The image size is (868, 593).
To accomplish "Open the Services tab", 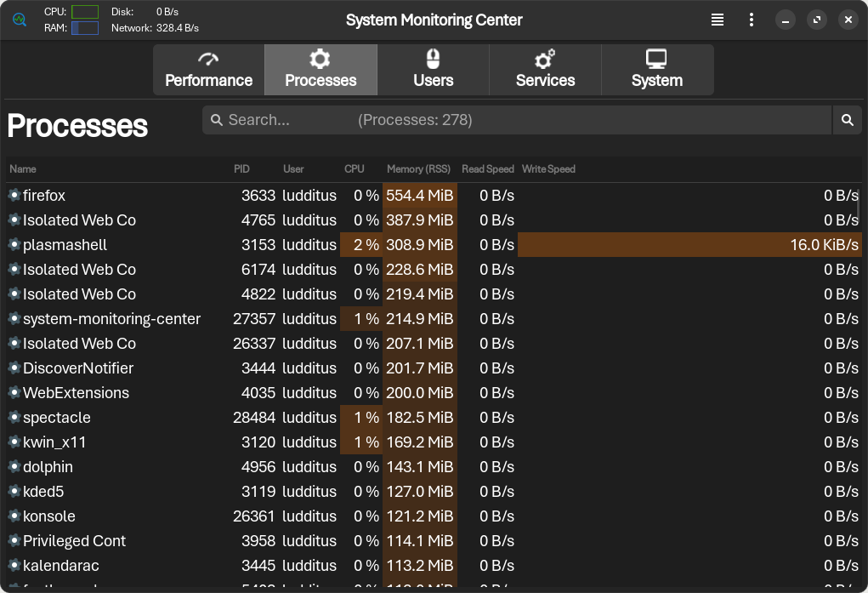I will click(545, 70).
